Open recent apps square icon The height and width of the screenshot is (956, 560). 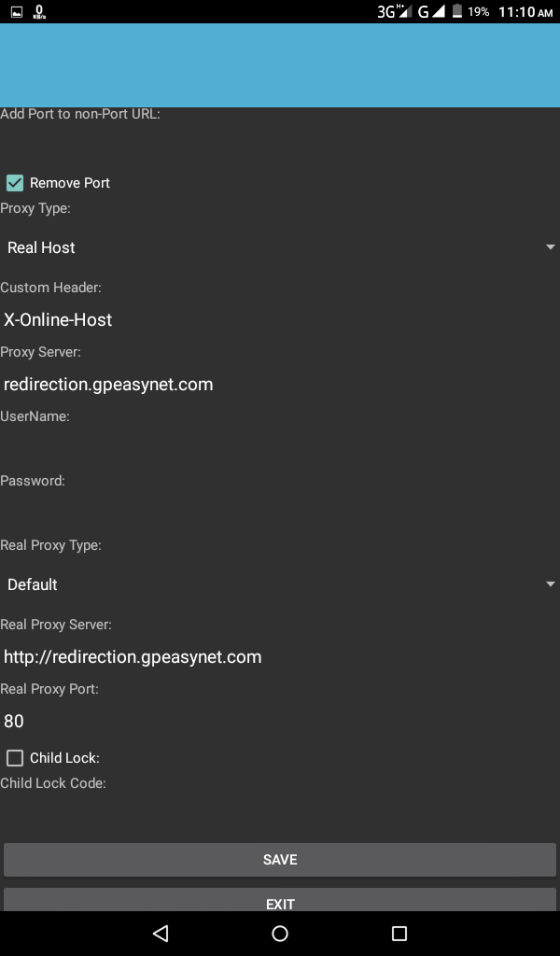click(399, 933)
